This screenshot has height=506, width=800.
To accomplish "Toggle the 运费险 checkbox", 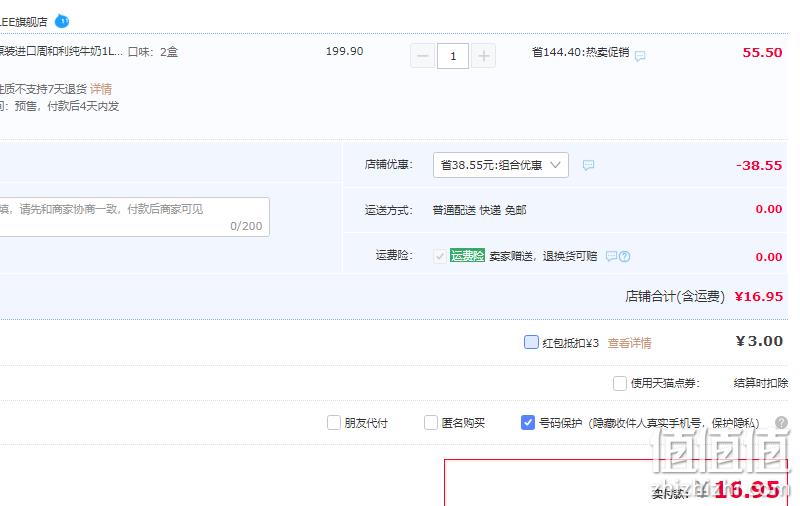I will (x=439, y=256).
